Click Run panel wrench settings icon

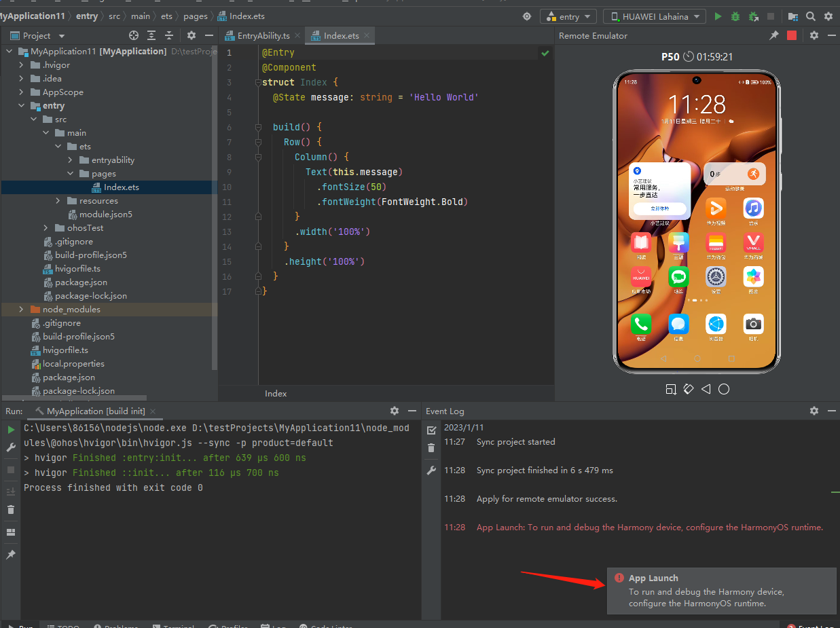[11, 447]
